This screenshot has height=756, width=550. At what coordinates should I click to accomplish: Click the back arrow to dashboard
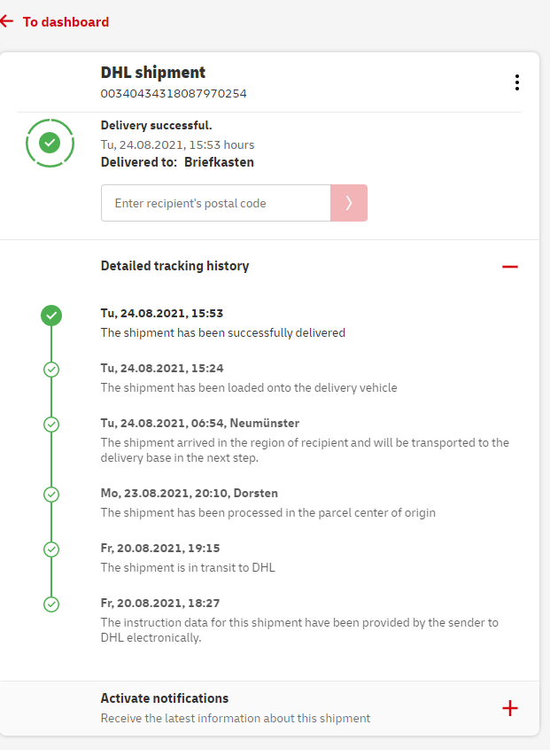[7, 21]
